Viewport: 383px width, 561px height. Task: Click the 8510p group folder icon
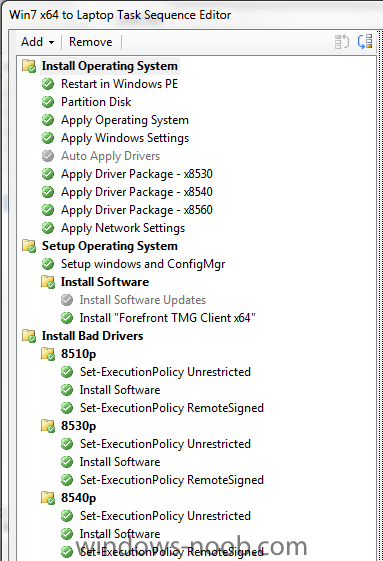(x=48, y=354)
